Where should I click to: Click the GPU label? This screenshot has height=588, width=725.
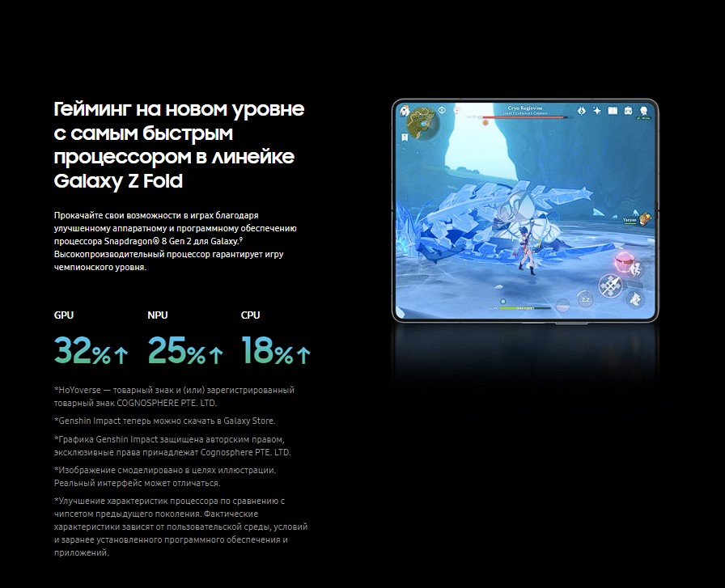(x=64, y=315)
